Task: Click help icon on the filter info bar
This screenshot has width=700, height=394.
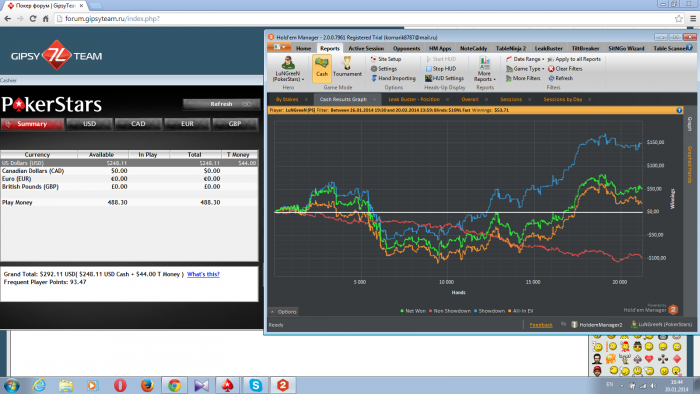Action: (x=679, y=110)
